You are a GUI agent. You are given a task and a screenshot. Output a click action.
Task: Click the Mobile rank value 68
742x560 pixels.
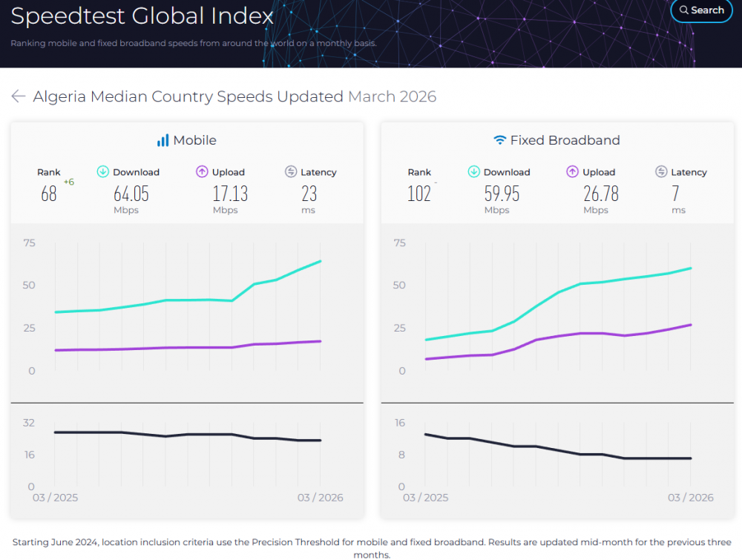49,194
